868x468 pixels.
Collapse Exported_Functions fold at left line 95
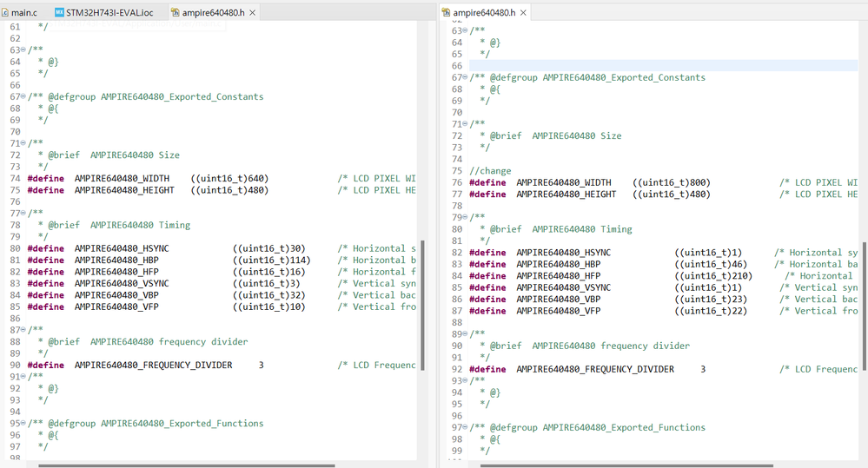[x=23, y=423]
